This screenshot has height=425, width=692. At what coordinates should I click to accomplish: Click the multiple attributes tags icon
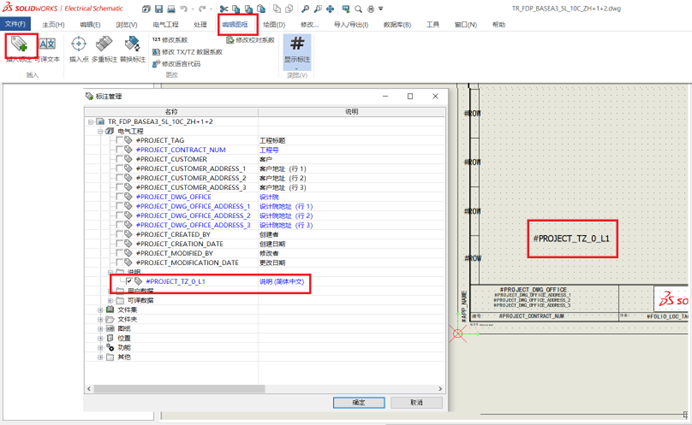pyautogui.click(x=104, y=44)
